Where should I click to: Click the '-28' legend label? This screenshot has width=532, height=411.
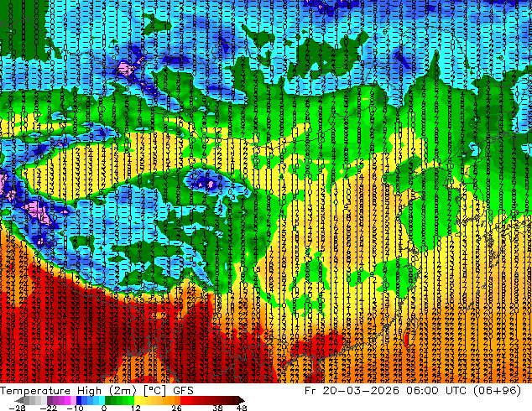tap(18, 408)
